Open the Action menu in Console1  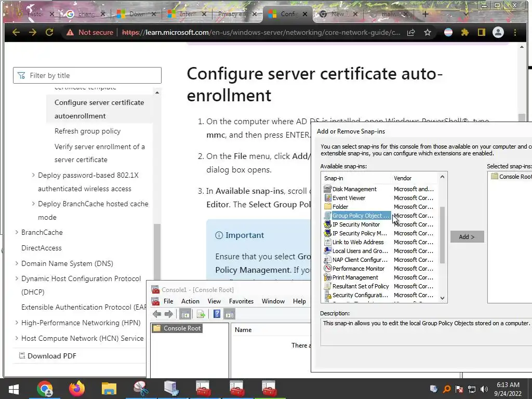(190, 301)
